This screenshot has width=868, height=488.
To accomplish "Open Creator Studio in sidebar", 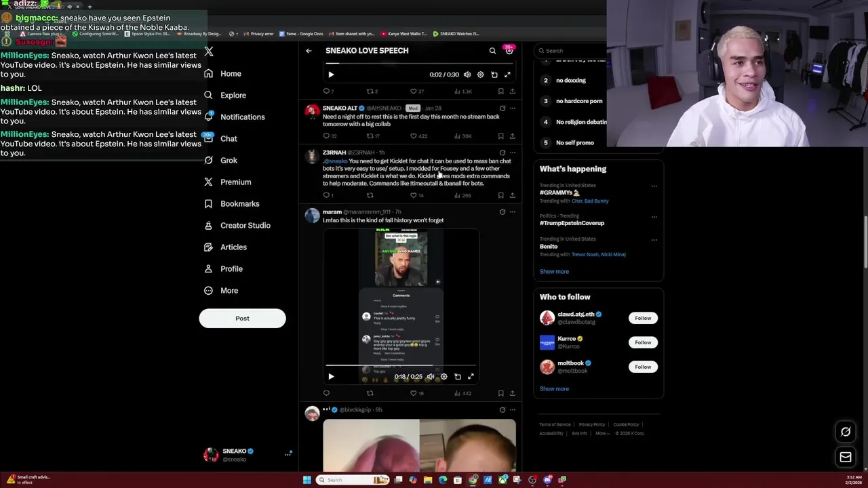I will [237, 226].
